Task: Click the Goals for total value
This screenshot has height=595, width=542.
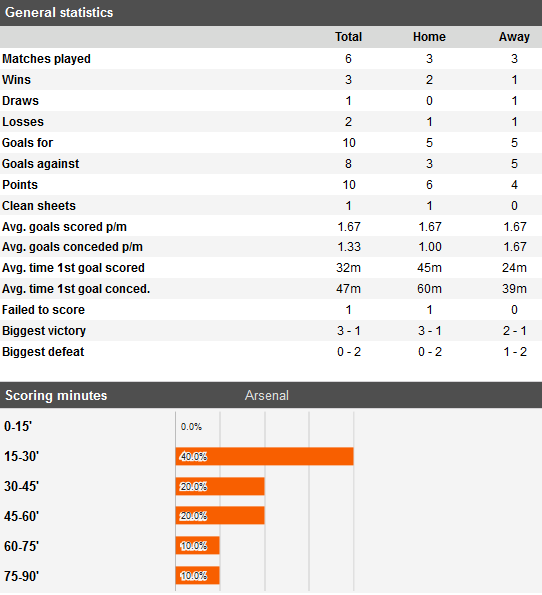Action: pos(349,143)
